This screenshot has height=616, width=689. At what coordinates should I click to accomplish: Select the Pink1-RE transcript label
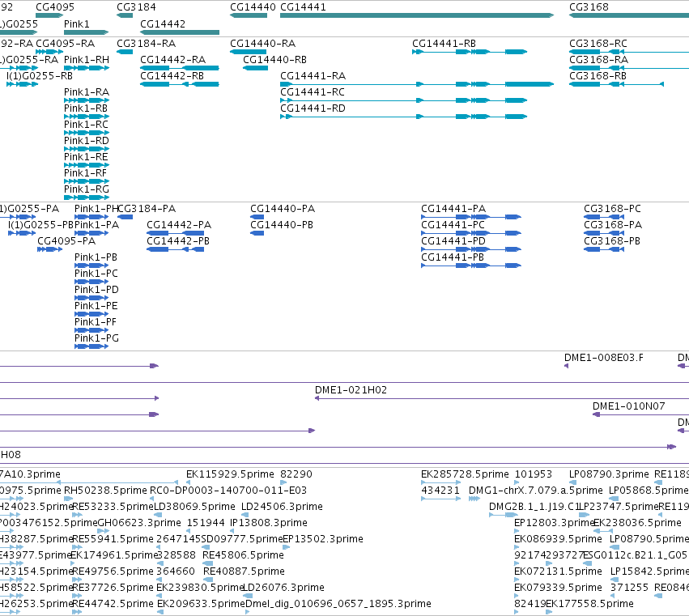pyautogui.click(x=86, y=157)
